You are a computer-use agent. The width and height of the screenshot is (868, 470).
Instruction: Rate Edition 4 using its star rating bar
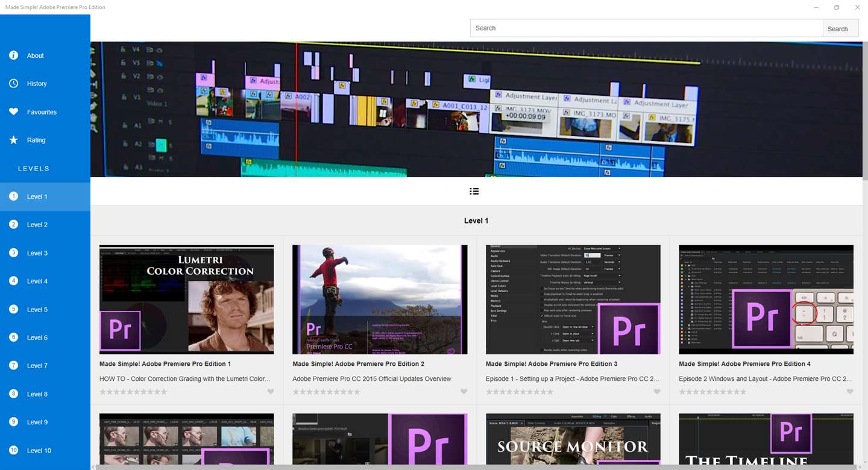click(712, 392)
